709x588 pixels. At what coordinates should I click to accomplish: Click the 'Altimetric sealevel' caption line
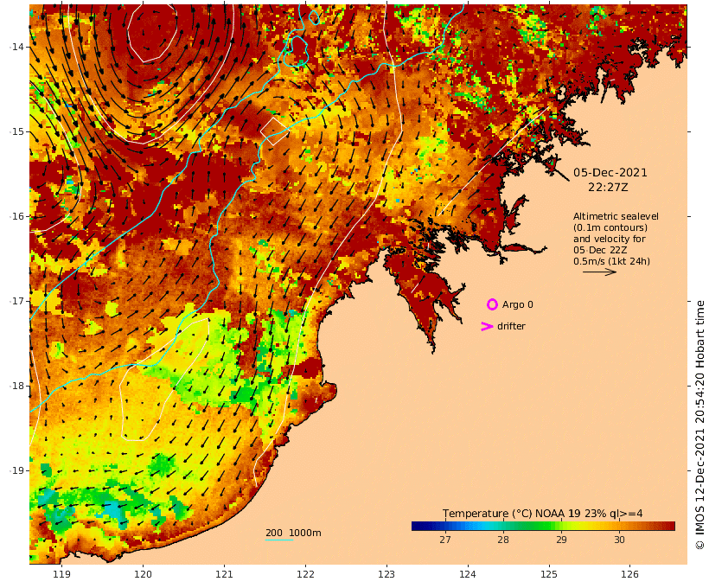pos(616,216)
